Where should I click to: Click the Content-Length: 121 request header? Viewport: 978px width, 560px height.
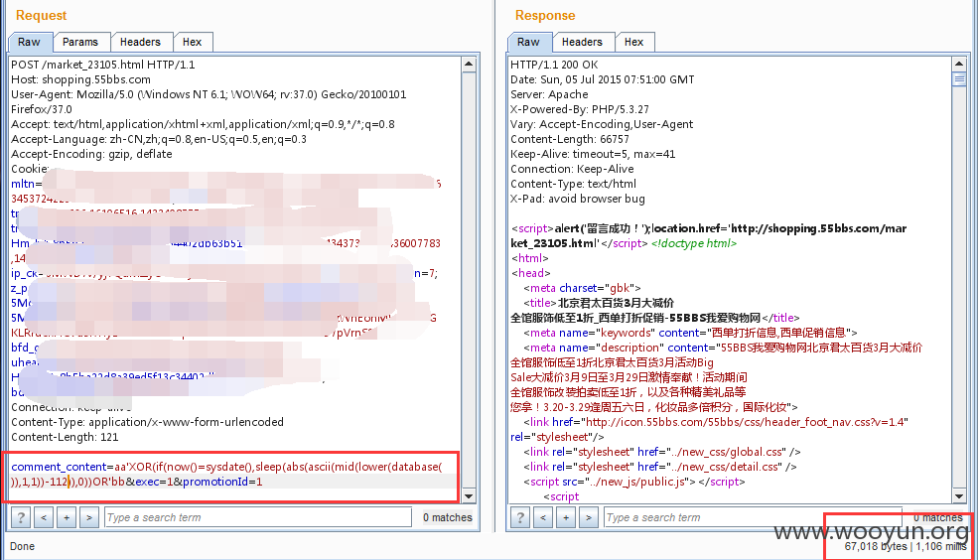coord(65,437)
